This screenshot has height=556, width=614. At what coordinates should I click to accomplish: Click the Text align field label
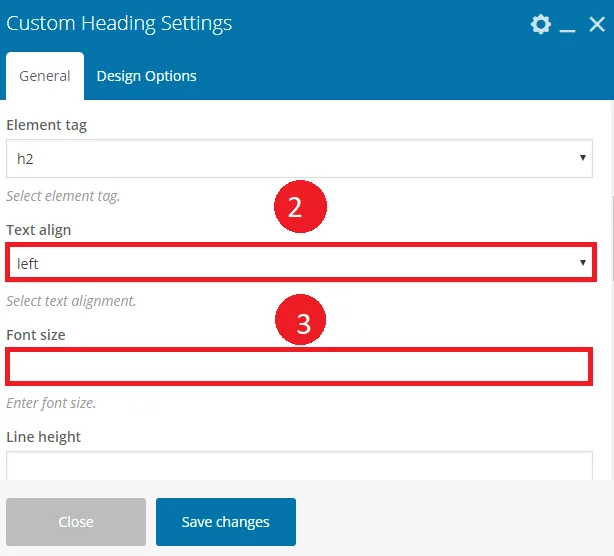click(x=38, y=230)
